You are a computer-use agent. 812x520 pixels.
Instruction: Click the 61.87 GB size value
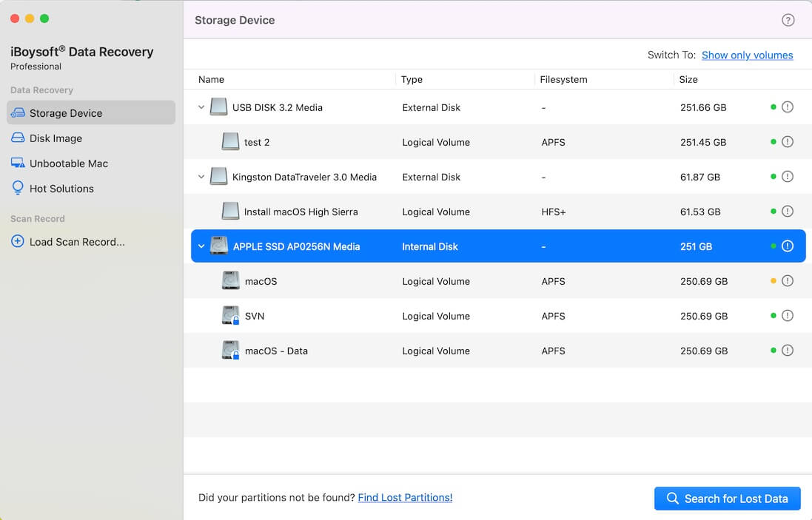[700, 177]
